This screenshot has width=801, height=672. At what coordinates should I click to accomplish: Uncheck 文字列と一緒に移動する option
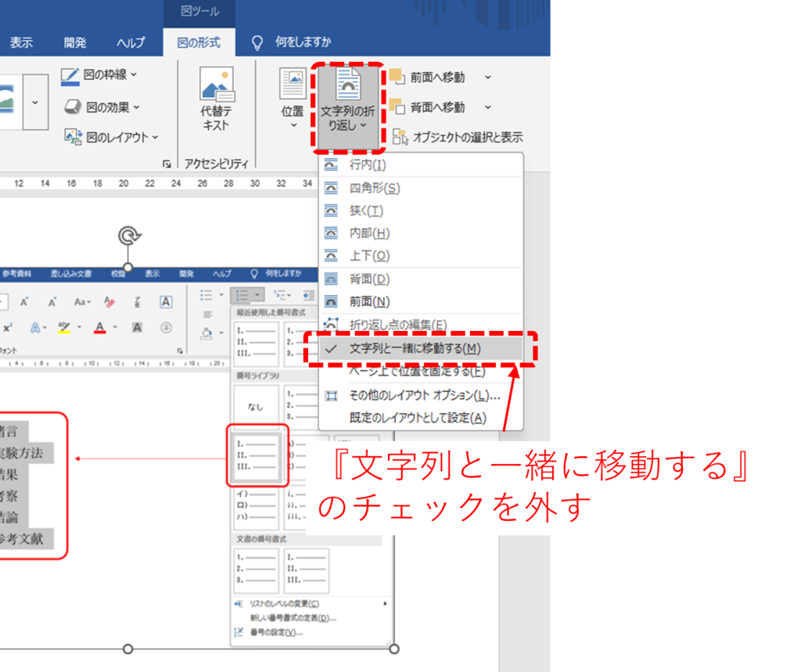click(x=415, y=349)
